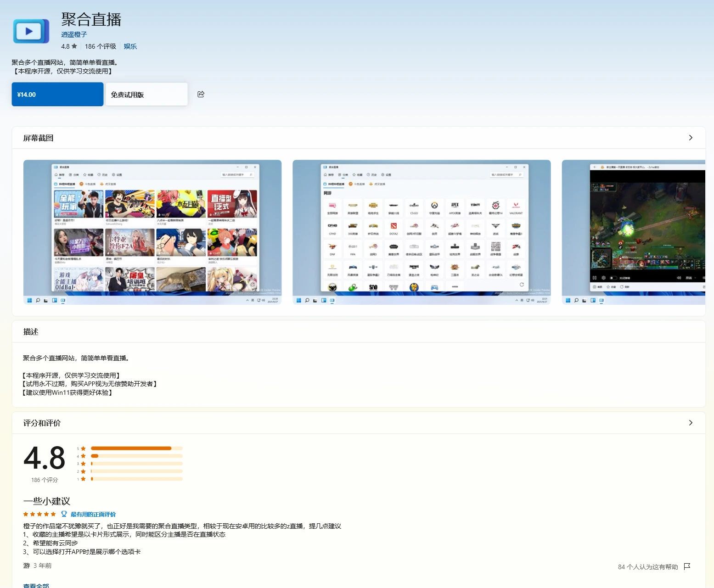Click the share icon beside 免费试用版
Viewport: 714px width, 588px height.
tap(201, 94)
